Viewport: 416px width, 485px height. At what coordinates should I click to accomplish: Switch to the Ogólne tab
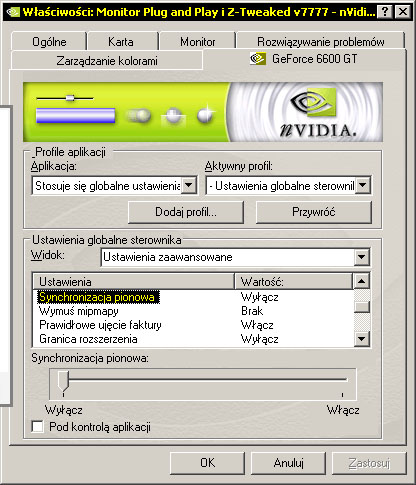(49, 42)
